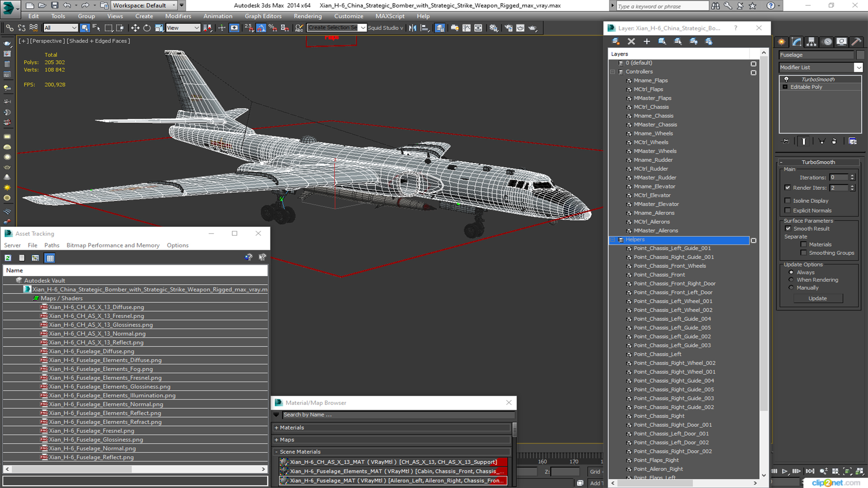
Task: Open the Utilities hammer tab
Action: (856, 42)
